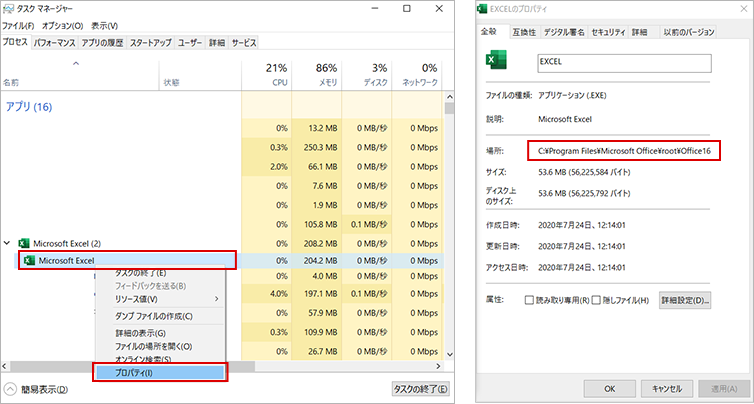
Task: Open the リソース値(V) submenu arrow
Action: pos(216,299)
